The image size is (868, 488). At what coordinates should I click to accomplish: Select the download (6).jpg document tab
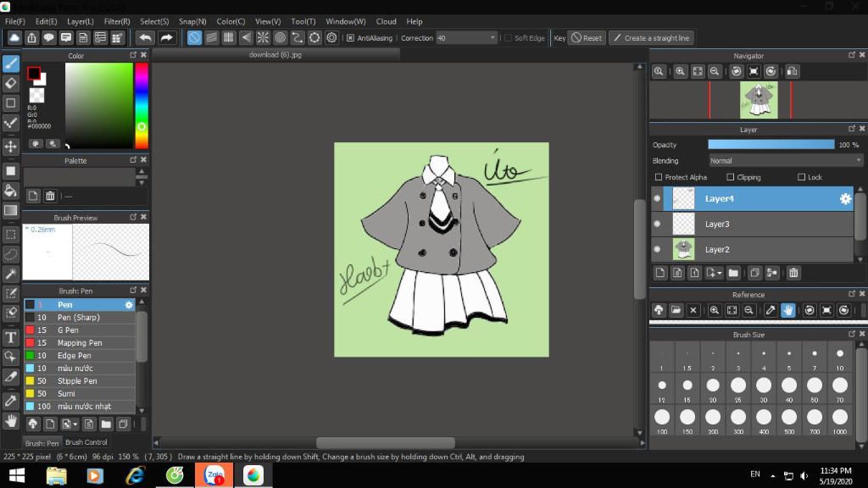(x=275, y=55)
